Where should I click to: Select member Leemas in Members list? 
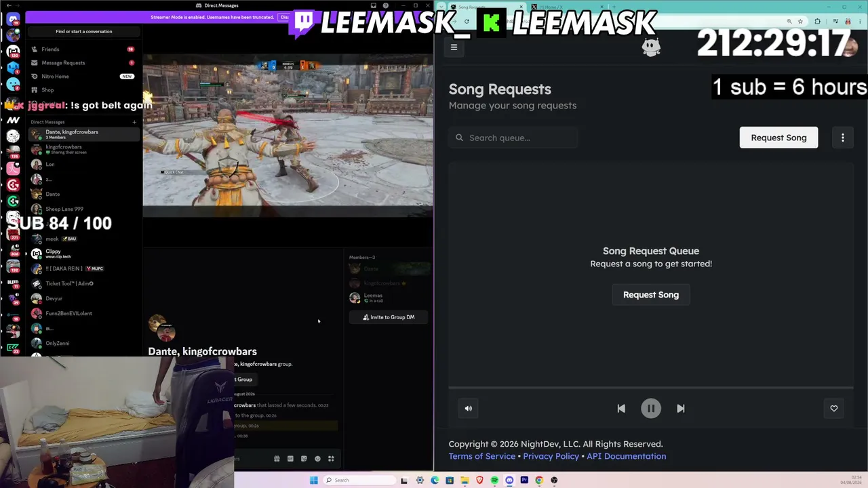pyautogui.click(x=389, y=298)
